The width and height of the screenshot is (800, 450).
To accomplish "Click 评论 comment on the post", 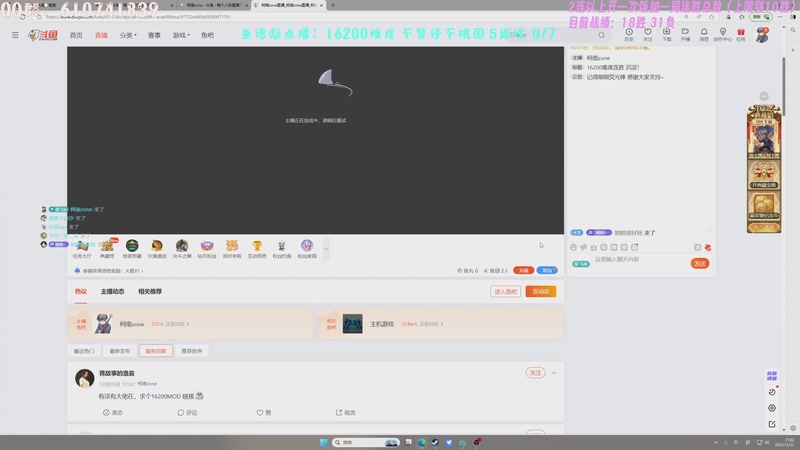I will pyautogui.click(x=187, y=412).
